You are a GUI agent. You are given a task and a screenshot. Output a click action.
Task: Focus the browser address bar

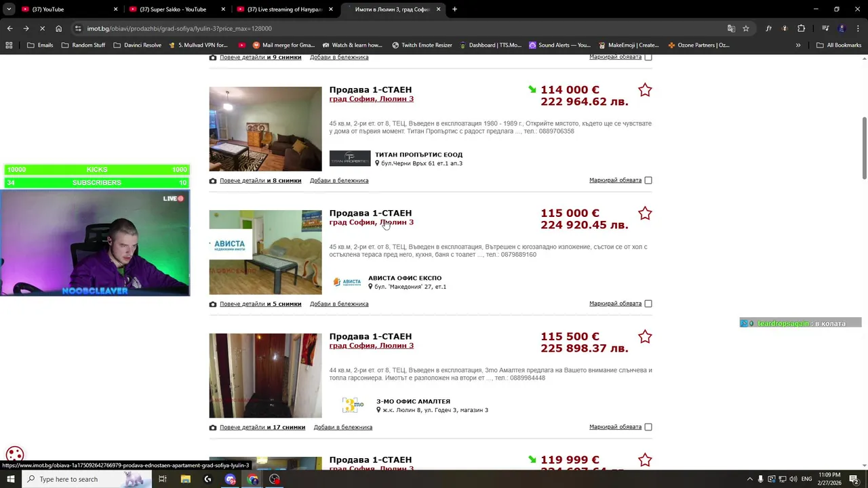click(x=400, y=28)
